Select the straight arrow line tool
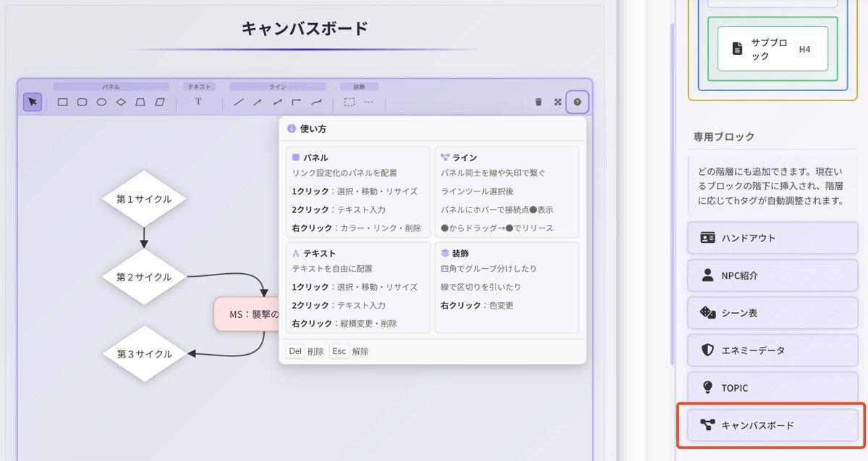 258,102
